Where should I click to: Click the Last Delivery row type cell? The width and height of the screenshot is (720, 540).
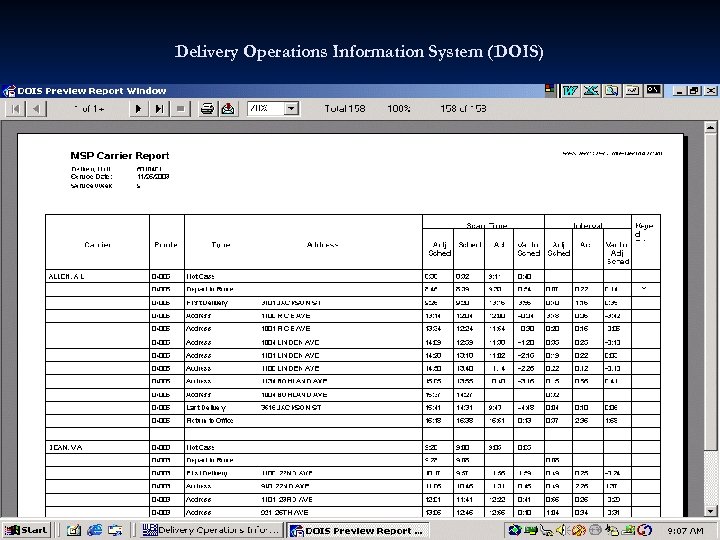coord(206,408)
